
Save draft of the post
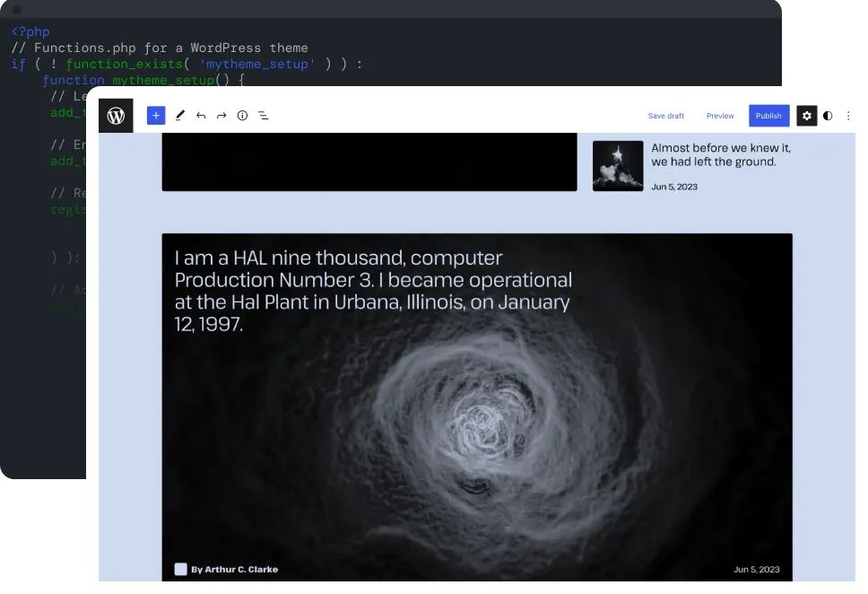(x=666, y=116)
